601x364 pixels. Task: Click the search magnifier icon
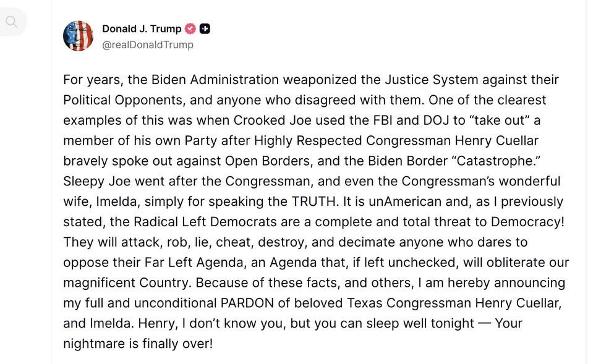point(11,22)
